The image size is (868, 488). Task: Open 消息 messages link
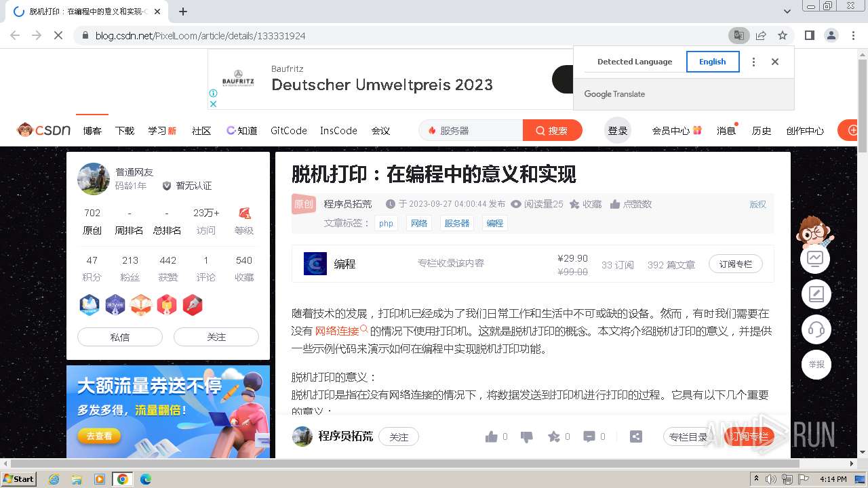(726, 131)
